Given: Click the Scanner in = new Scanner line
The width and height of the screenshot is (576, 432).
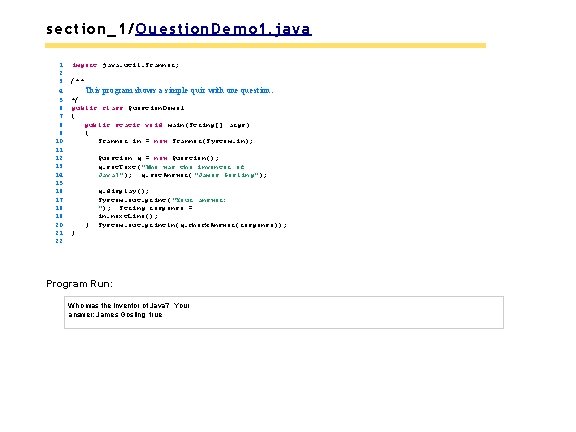Looking at the screenshot, I should [x=176, y=141].
